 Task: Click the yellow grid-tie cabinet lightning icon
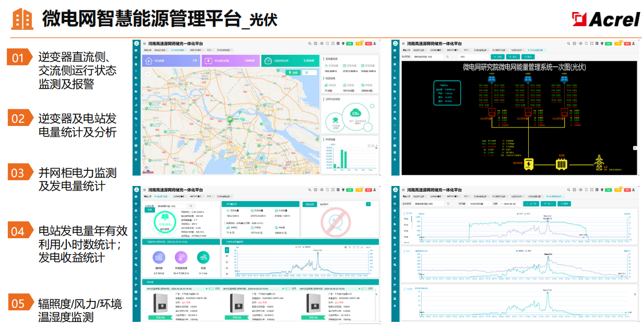[x=529, y=165]
